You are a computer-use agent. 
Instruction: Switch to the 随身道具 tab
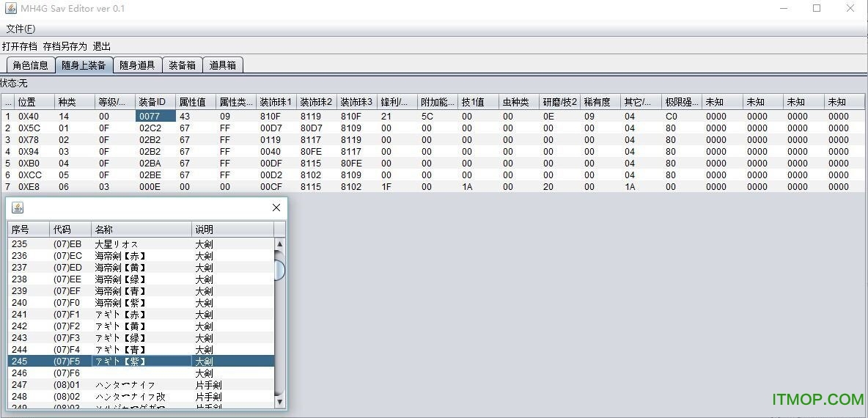tap(137, 65)
